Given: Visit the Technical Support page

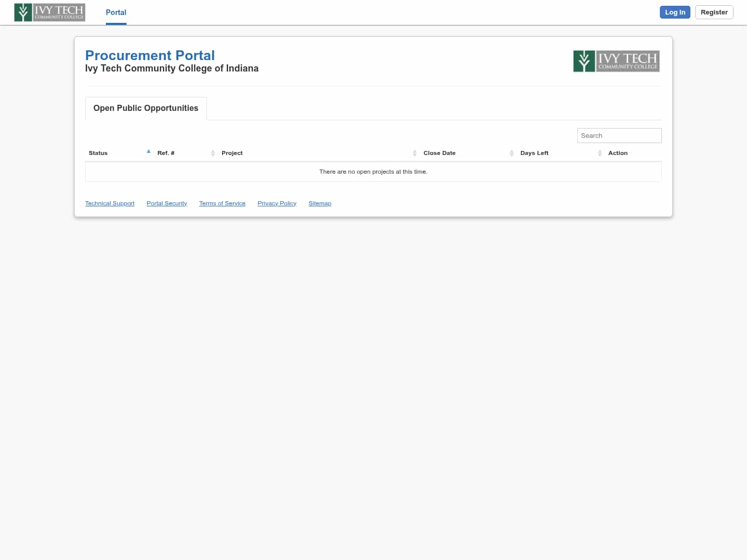Looking at the screenshot, I should 109,203.
